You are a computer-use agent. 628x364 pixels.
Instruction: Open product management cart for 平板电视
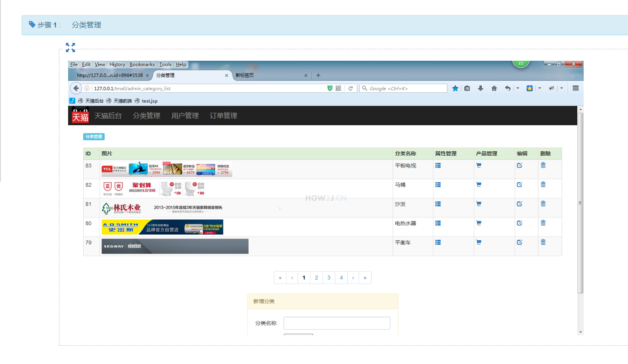click(x=479, y=165)
